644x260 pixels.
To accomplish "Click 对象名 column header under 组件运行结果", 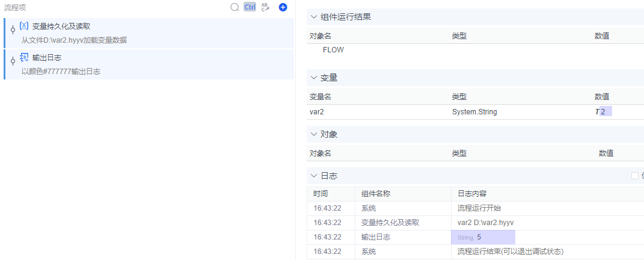I will tap(320, 36).
